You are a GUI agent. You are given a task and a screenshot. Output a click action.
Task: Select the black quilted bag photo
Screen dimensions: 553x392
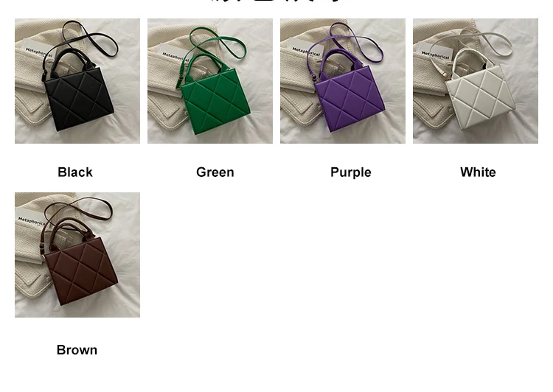tap(77, 81)
